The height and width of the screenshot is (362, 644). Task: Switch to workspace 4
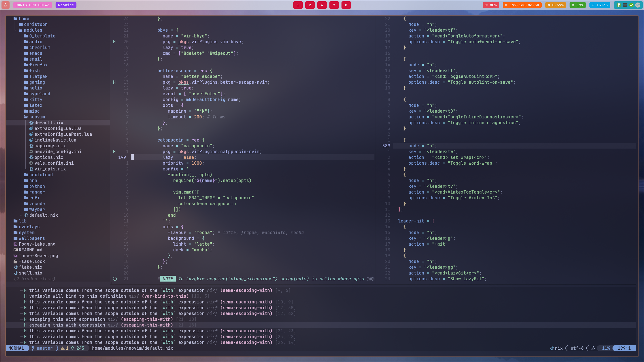click(x=322, y=5)
